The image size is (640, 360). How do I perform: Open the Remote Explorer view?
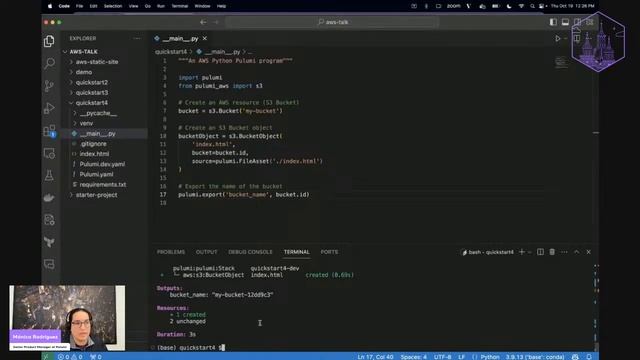pos(49,153)
